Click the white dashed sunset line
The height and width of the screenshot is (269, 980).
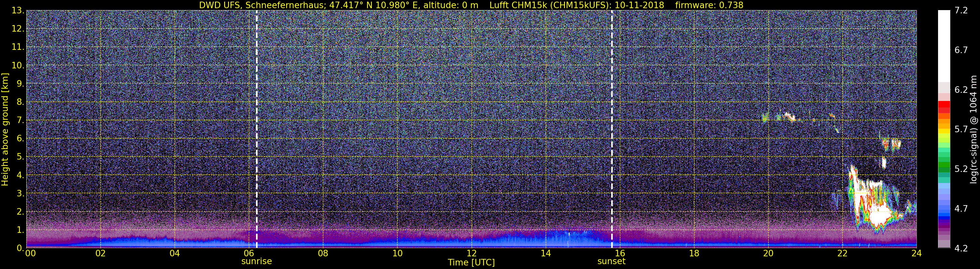[612, 129]
